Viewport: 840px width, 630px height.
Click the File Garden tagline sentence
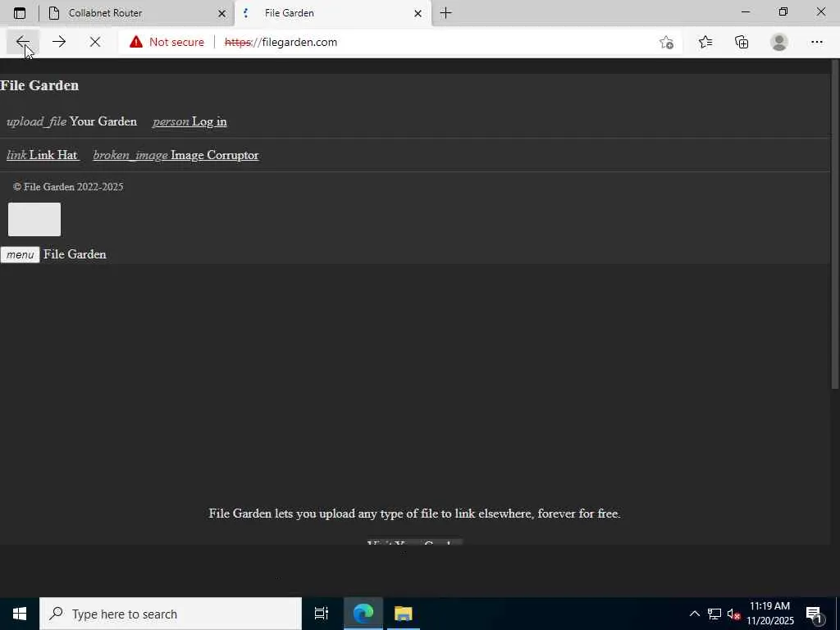point(414,514)
